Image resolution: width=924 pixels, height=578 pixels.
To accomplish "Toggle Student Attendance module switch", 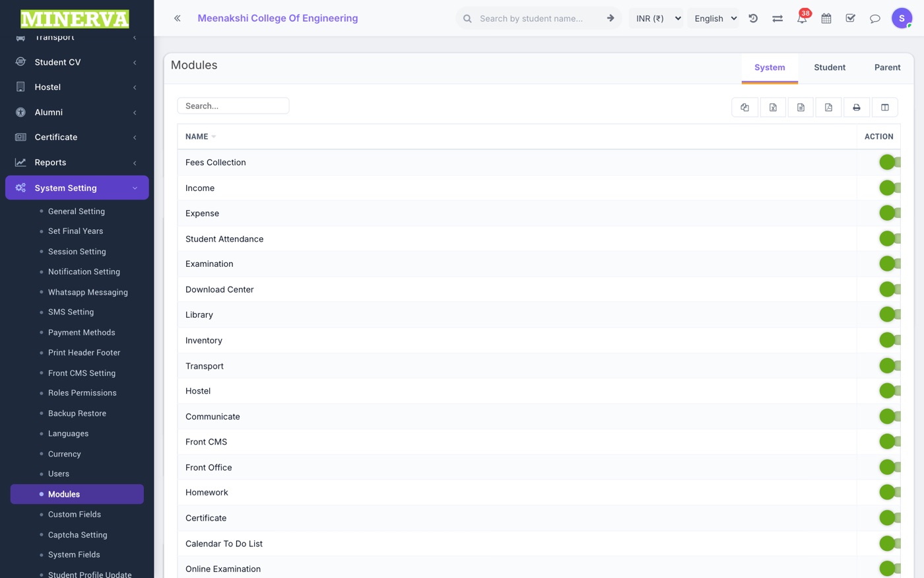I will pos(890,238).
